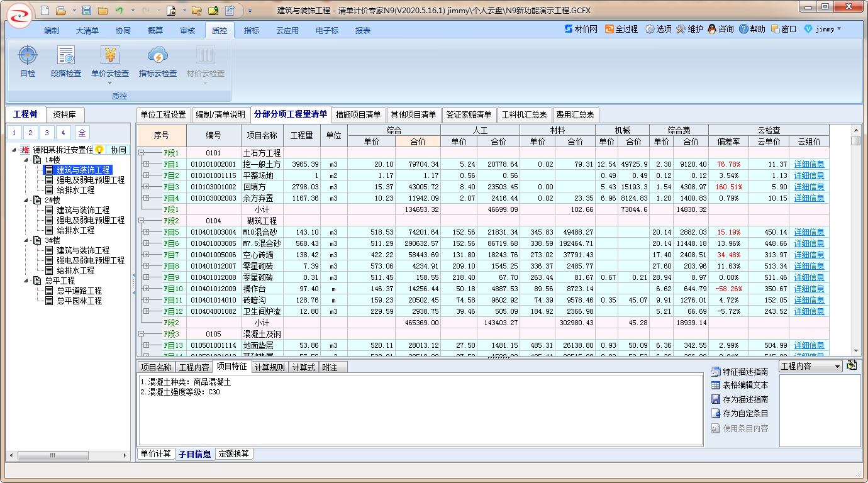Click the undo arrow icon
The width and height of the screenshot is (868, 483).
118,11
